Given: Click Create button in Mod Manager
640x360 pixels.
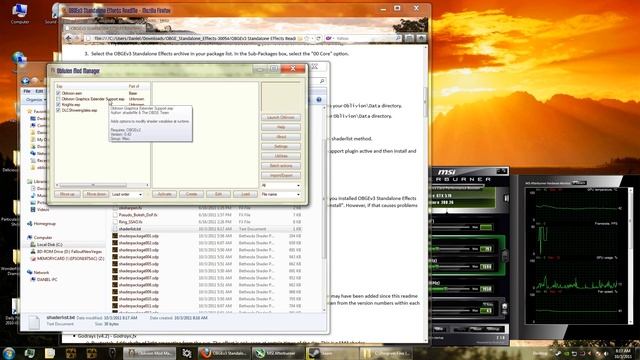Looking at the screenshot, I should (191, 194).
